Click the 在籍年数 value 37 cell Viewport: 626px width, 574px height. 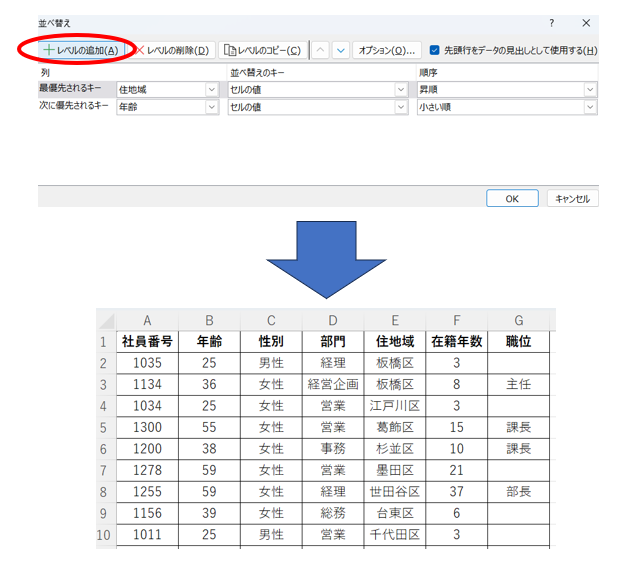point(456,492)
